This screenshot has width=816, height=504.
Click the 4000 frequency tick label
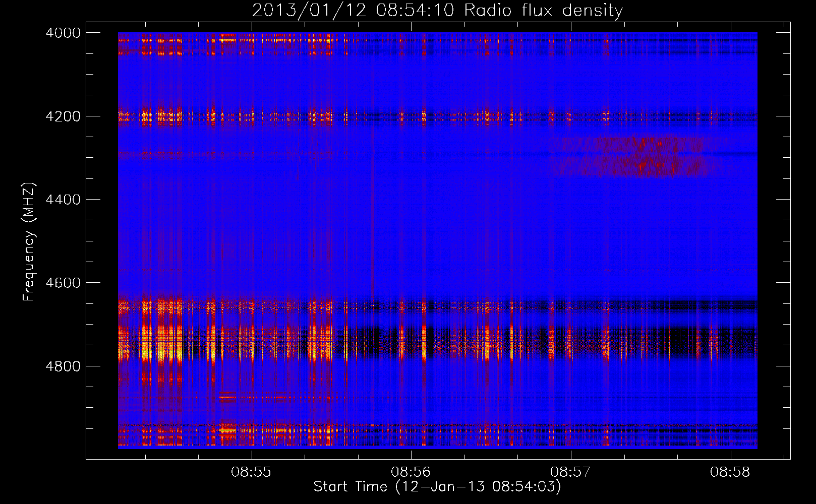pos(63,33)
